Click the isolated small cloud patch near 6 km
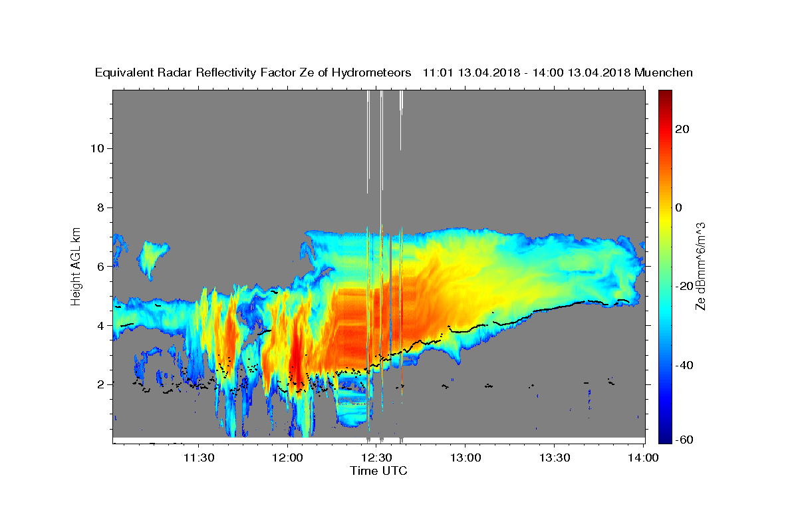798x532 pixels. (x=152, y=258)
